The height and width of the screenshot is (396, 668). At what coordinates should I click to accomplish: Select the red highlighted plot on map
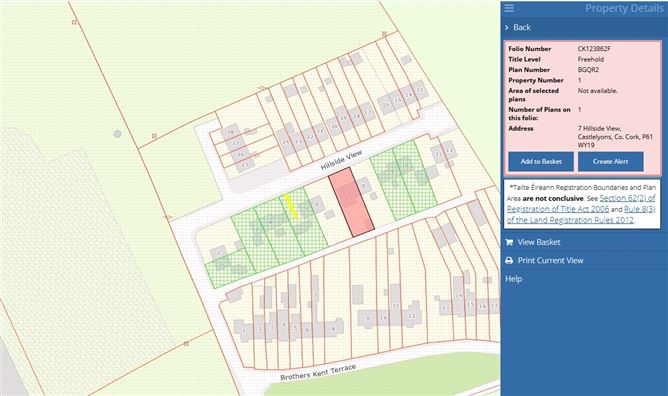351,202
